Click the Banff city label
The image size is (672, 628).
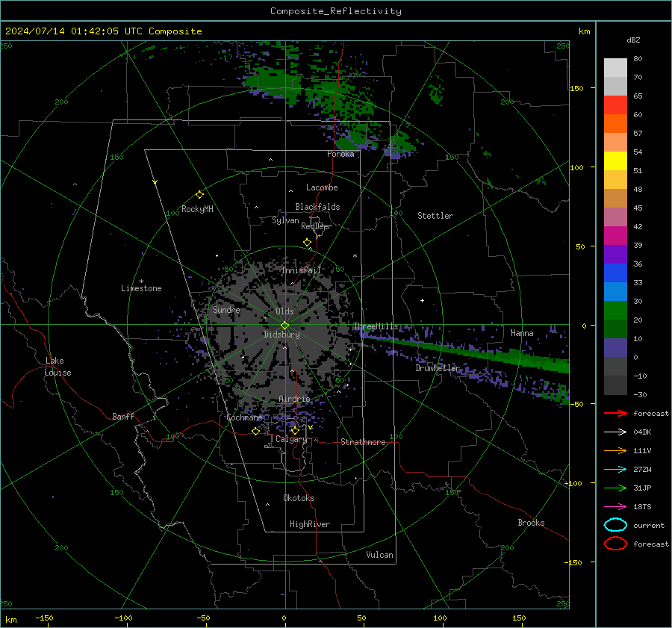tap(123, 416)
